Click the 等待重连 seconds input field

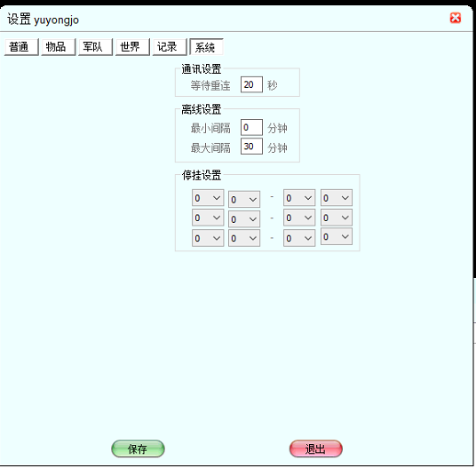[x=251, y=84]
